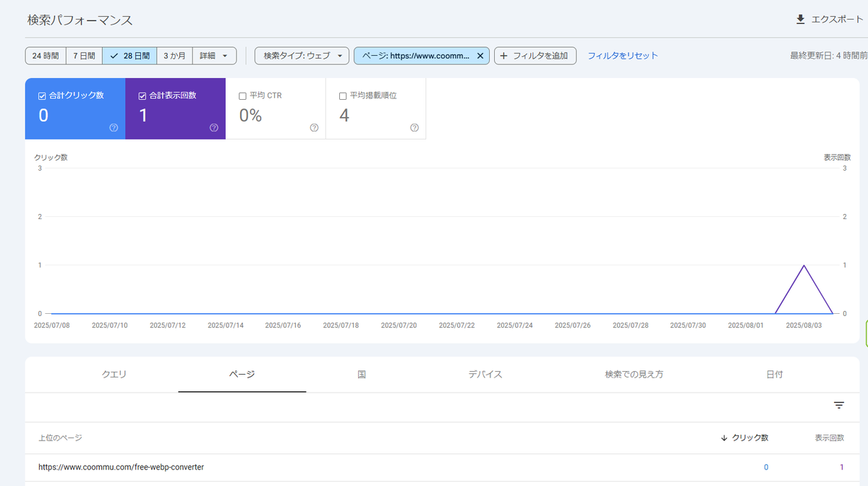
Task: Select the 28日間 date range button
Action: click(129, 55)
